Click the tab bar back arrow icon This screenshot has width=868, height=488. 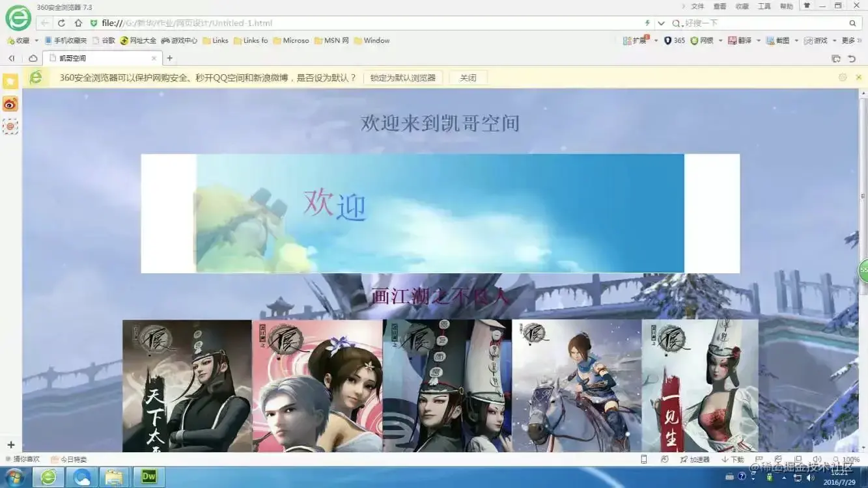[12, 58]
